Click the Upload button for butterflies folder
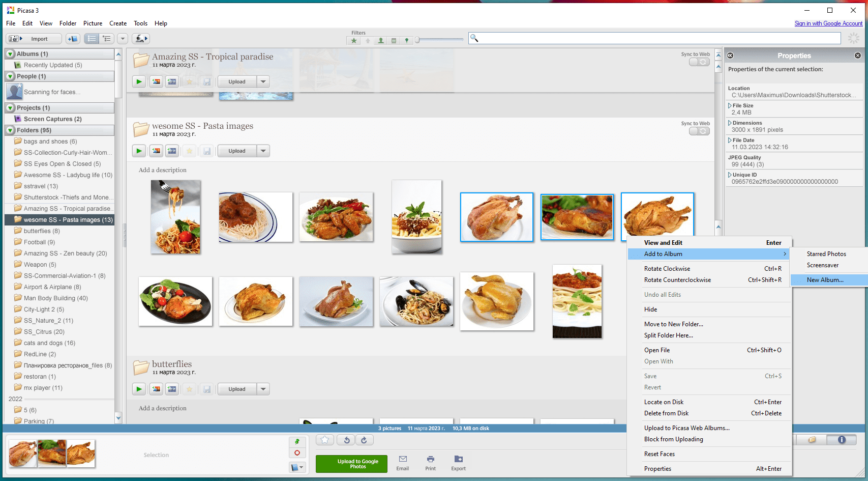Viewport: 868px width, 481px height. [237, 389]
